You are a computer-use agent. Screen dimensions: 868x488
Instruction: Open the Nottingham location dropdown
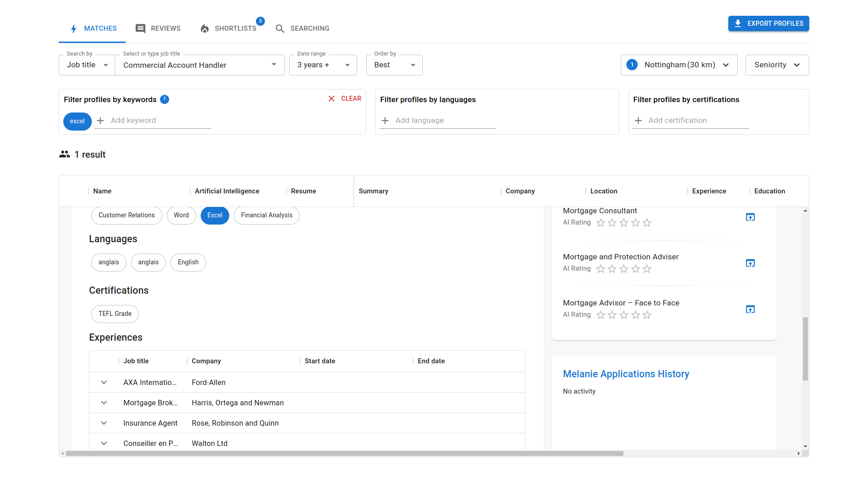pyautogui.click(x=679, y=65)
